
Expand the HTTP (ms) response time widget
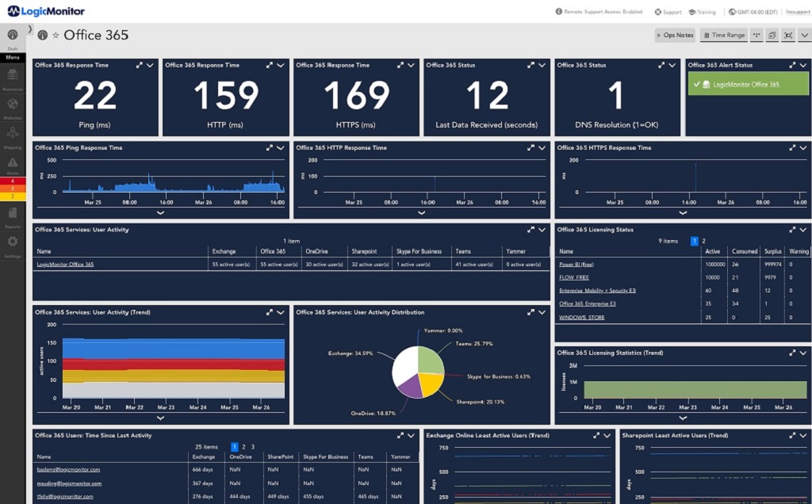click(270, 65)
